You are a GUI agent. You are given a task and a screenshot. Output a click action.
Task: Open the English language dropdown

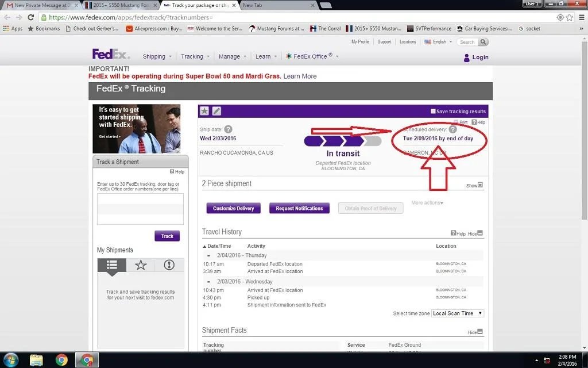click(x=438, y=41)
